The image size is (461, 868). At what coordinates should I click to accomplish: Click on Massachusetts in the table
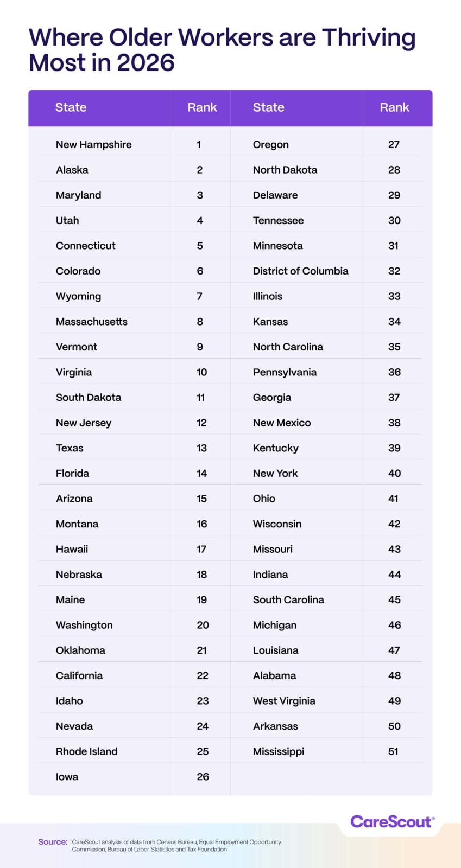point(92,322)
